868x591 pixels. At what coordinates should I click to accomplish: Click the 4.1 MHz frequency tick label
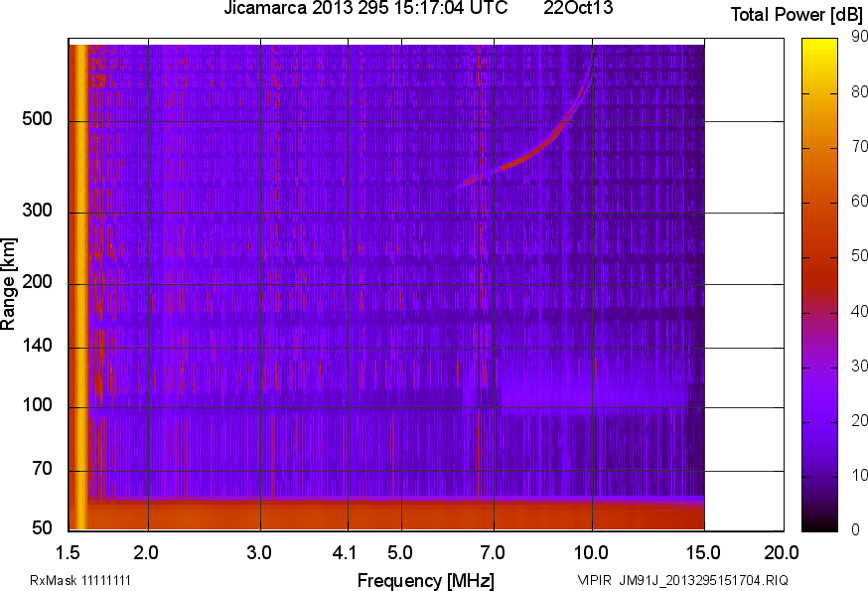(x=347, y=553)
